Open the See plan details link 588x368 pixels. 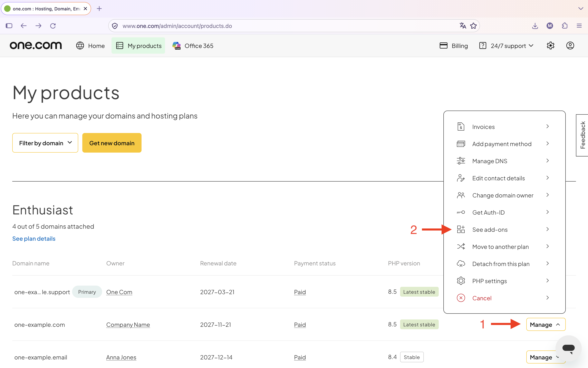coord(34,238)
